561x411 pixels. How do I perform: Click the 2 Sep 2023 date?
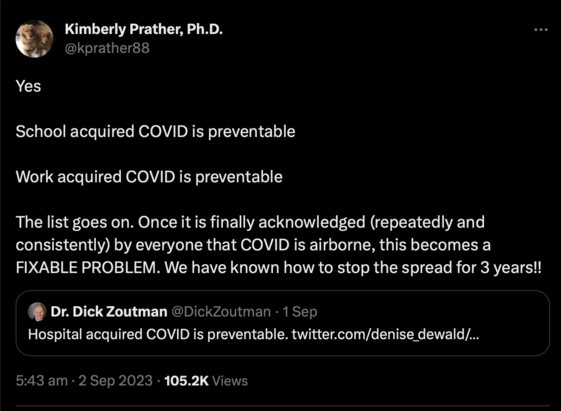coord(116,381)
